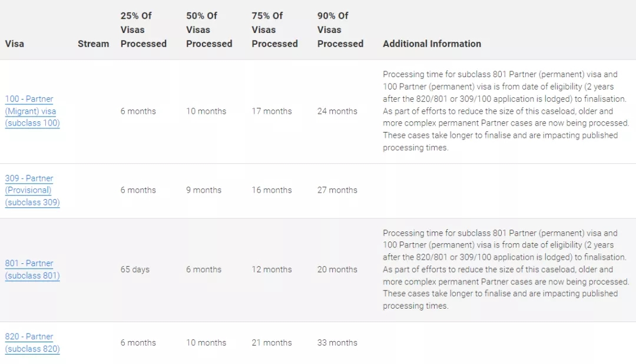This screenshot has height=364, width=636.
Task: Click the additional information text for subclass 801
Action: 505,269
